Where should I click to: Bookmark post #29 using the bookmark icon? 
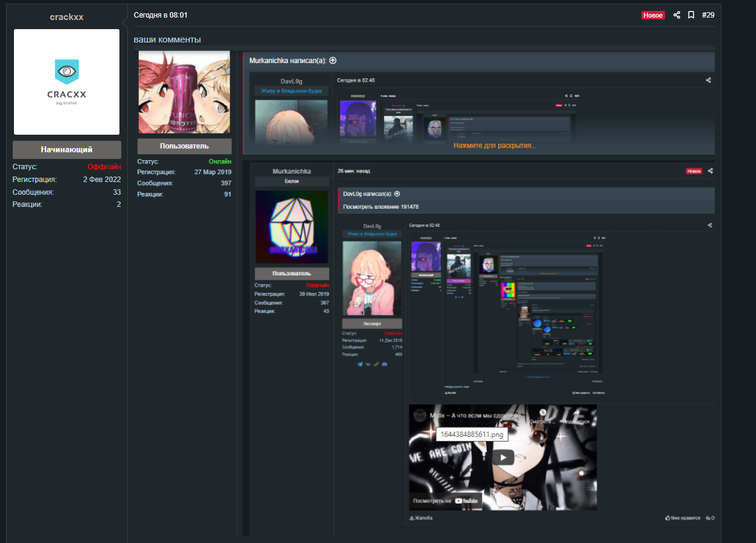[691, 15]
